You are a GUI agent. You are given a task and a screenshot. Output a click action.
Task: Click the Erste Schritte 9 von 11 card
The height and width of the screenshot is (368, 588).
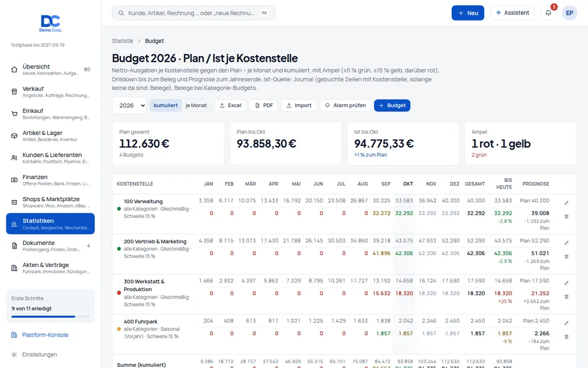point(50,306)
